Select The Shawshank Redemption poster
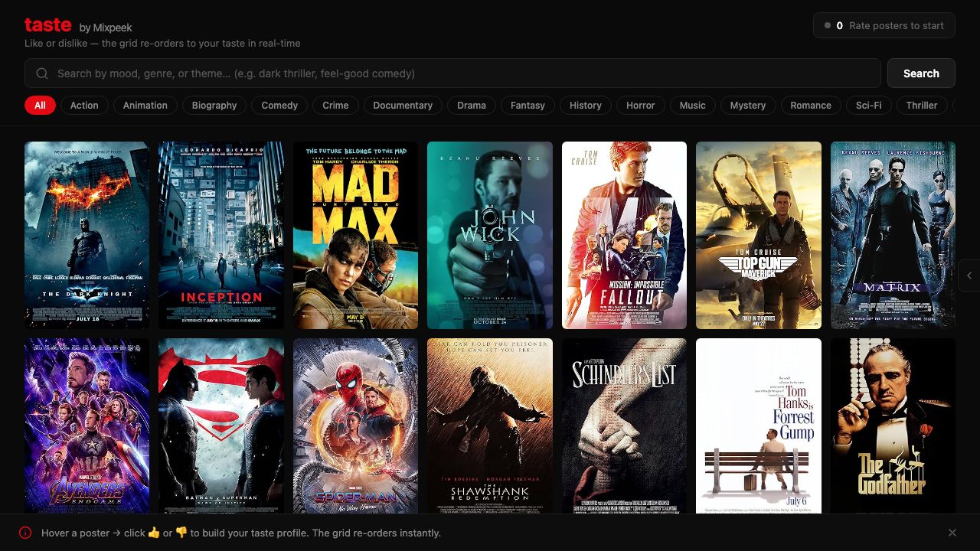Image resolution: width=980 pixels, height=551 pixels. tap(490, 426)
